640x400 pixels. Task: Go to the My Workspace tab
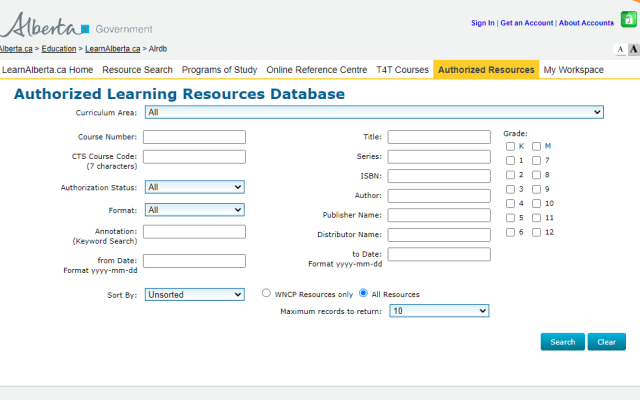point(573,70)
